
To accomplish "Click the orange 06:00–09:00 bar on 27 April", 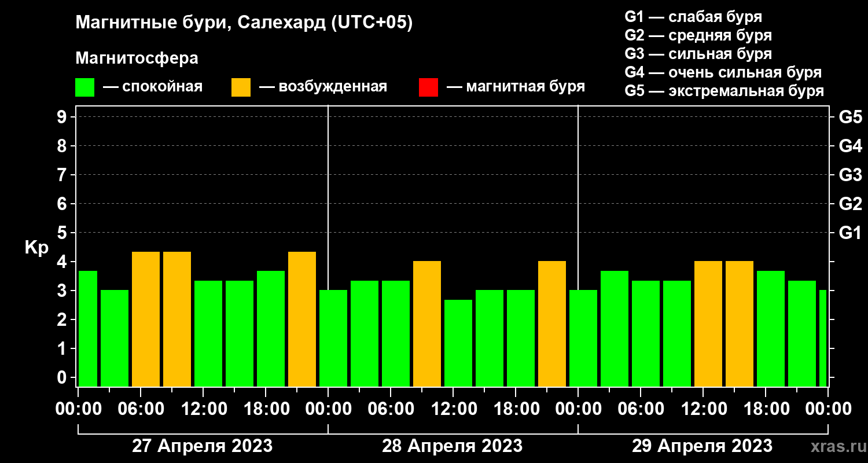I will click(x=146, y=319).
